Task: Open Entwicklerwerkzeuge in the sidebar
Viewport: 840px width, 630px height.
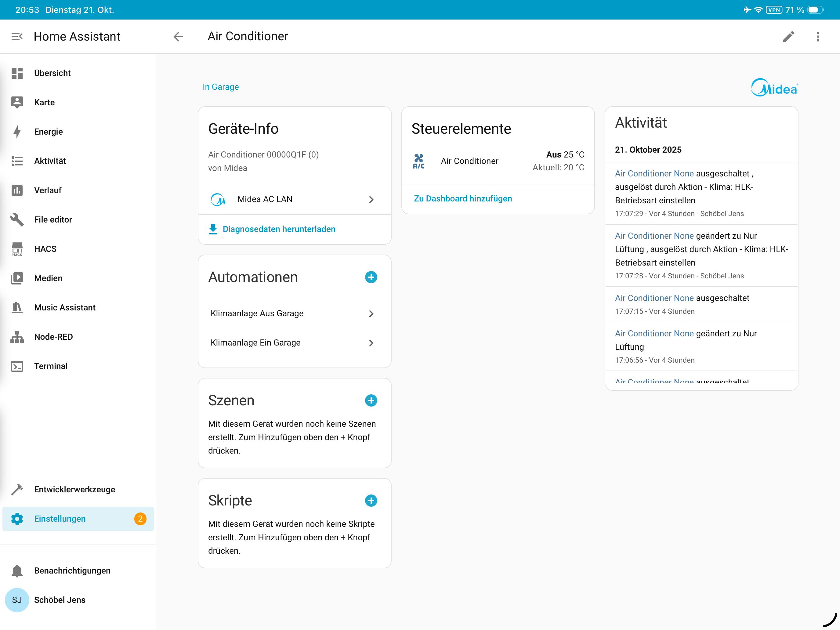Action: click(74, 489)
